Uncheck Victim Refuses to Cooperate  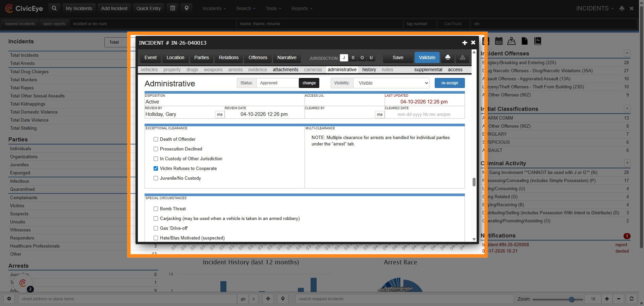click(156, 168)
